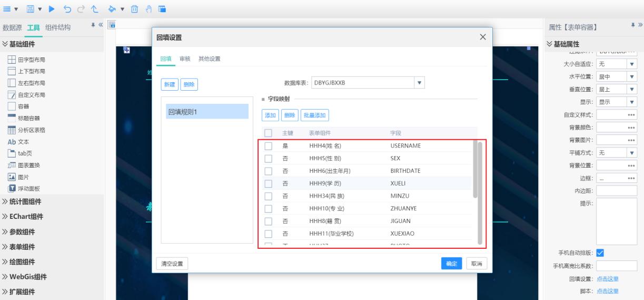Click the 批量添加 button

click(315, 114)
